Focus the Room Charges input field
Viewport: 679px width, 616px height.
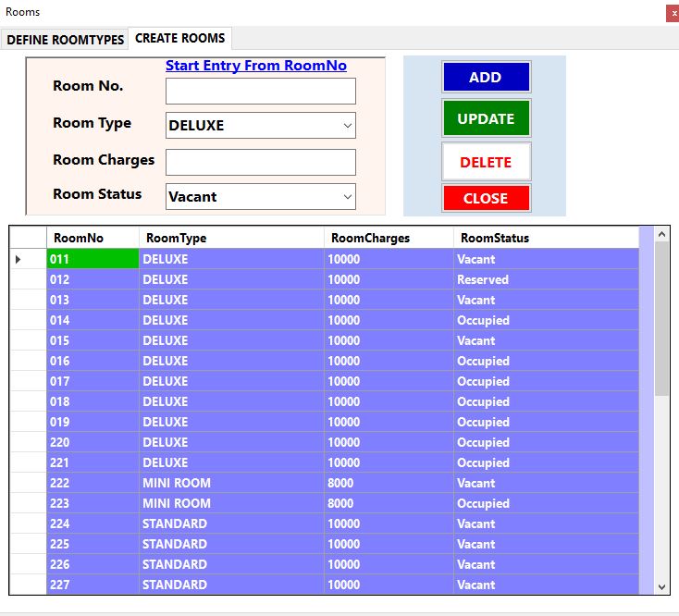coord(261,163)
